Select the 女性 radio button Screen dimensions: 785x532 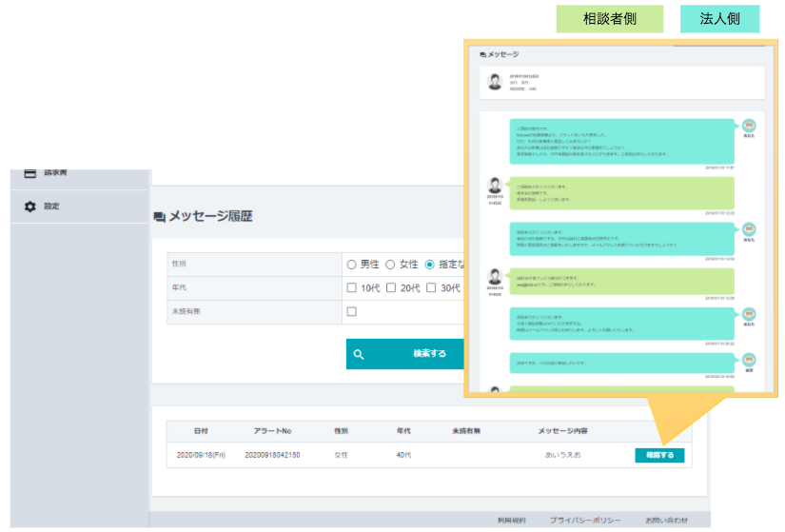[x=390, y=265]
